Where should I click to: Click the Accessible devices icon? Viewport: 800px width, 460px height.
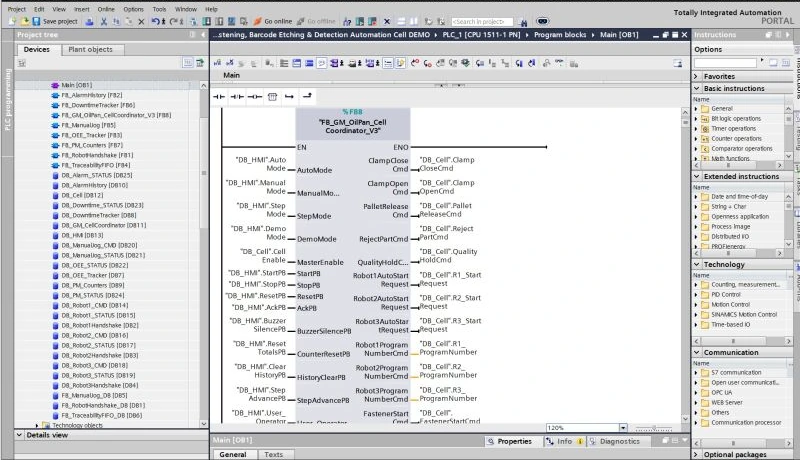[347, 21]
